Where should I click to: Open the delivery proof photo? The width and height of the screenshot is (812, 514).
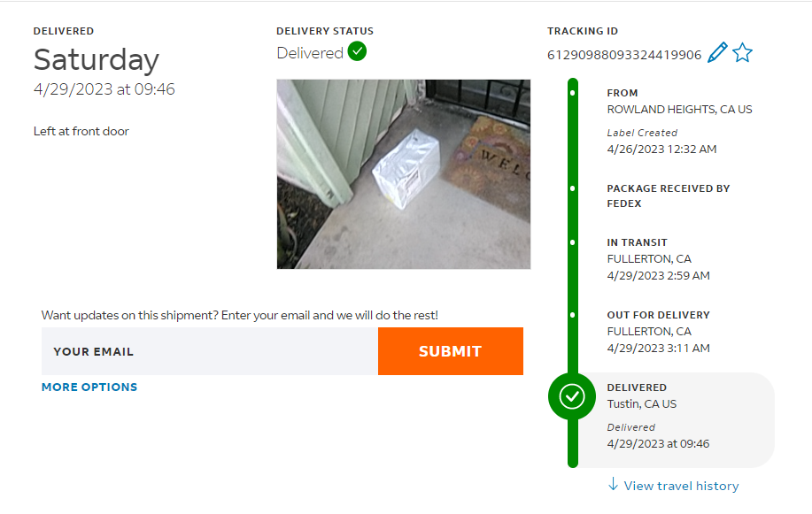click(x=404, y=174)
